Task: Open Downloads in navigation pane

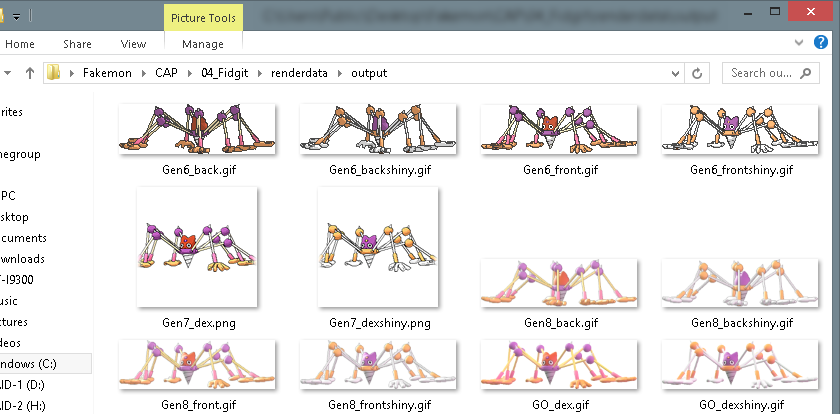Action: [22, 259]
